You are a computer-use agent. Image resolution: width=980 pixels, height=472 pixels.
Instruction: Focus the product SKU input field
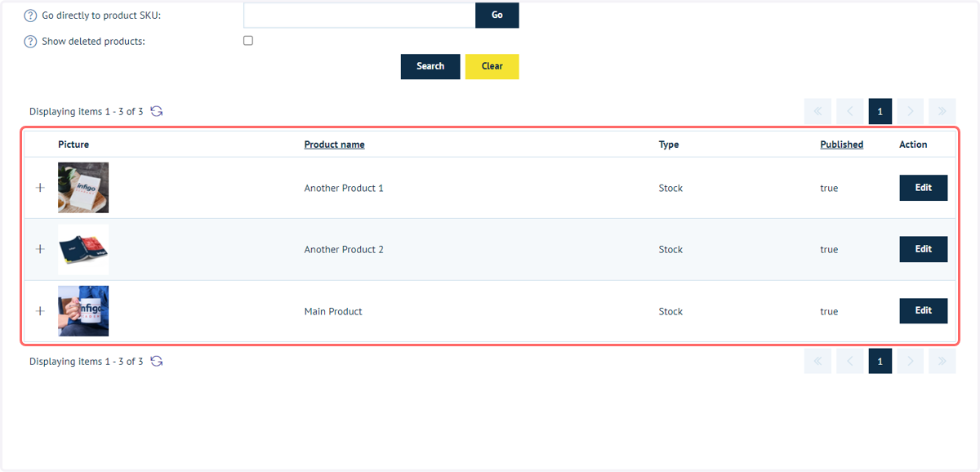click(359, 15)
